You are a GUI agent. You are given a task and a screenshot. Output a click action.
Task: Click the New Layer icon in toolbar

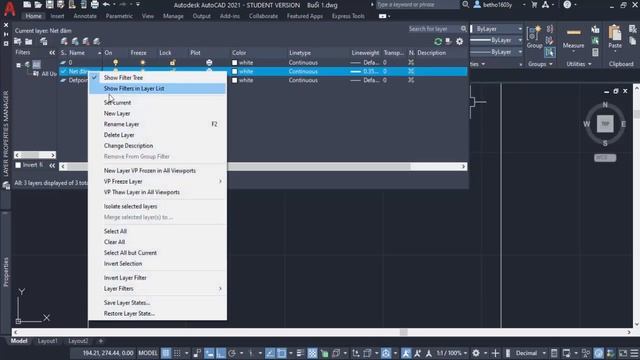pos(64,41)
